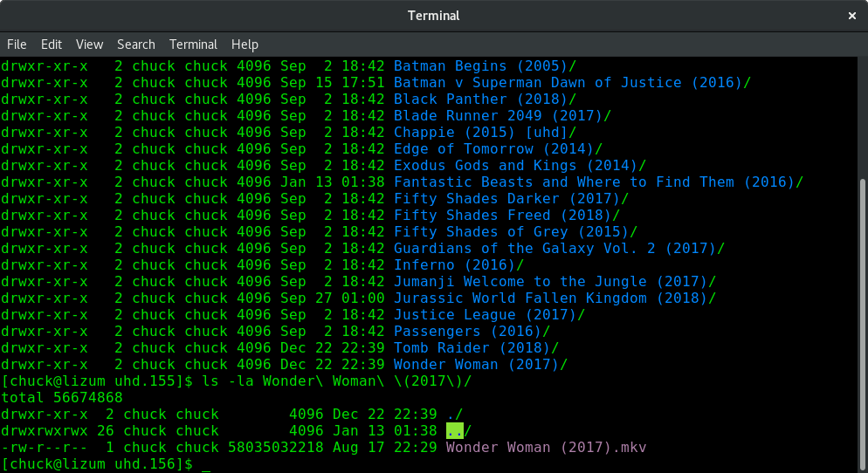Open the Edit menu
This screenshot has height=473, width=868.
coord(52,45)
